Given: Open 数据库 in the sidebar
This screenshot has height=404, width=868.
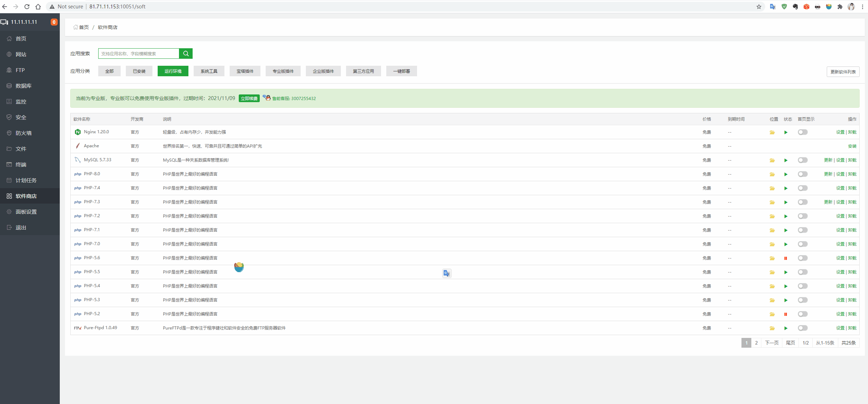Looking at the screenshot, I should pos(30,86).
